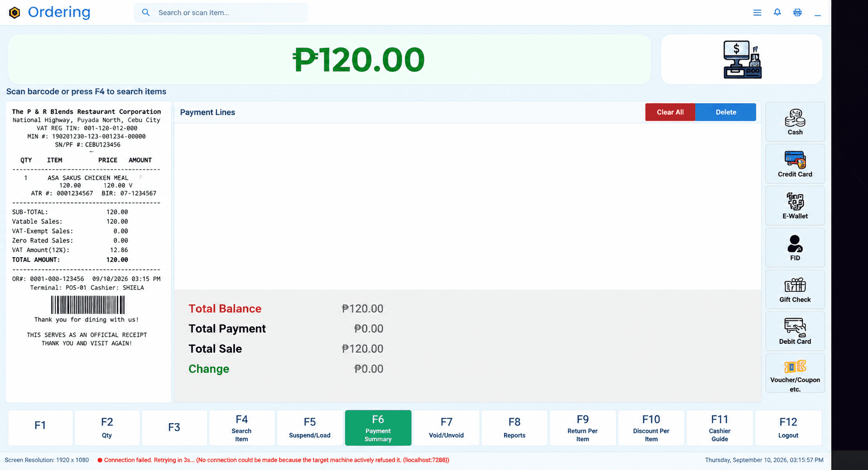Select Cash payment method
The height and width of the screenshot is (470, 868).
795,122
